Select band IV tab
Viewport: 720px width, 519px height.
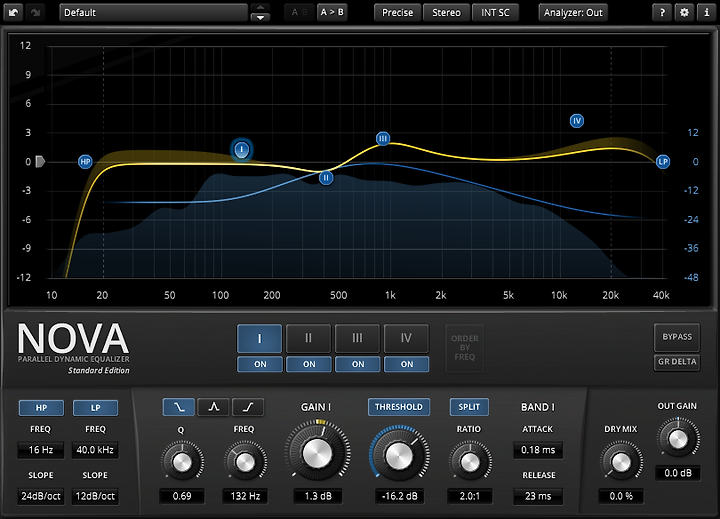[406, 338]
